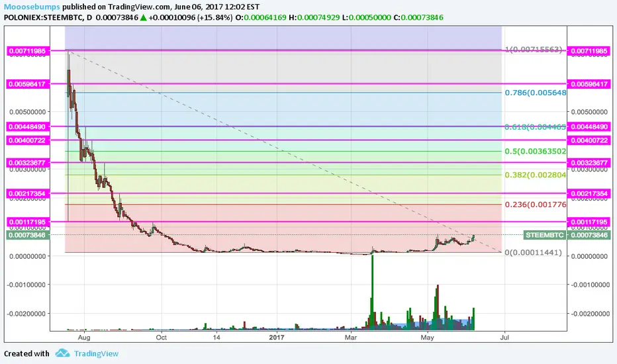Select the 0.00117195 label on right axis
Viewport: 617px width, 364px height.
click(589, 222)
